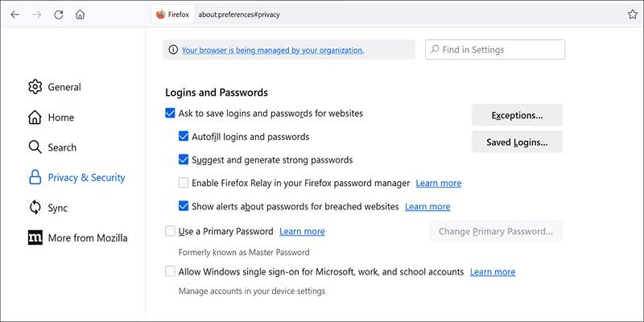Open the managed by your organization link
The image size is (644, 322).
[272, 50]
